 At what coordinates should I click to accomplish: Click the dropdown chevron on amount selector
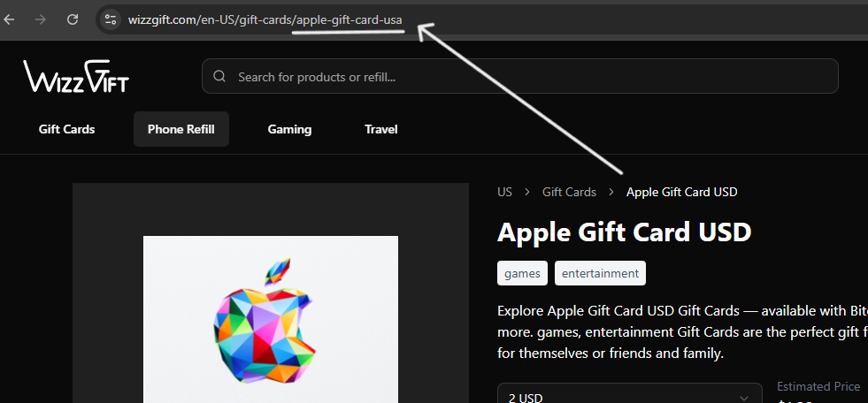click(744, 398)
